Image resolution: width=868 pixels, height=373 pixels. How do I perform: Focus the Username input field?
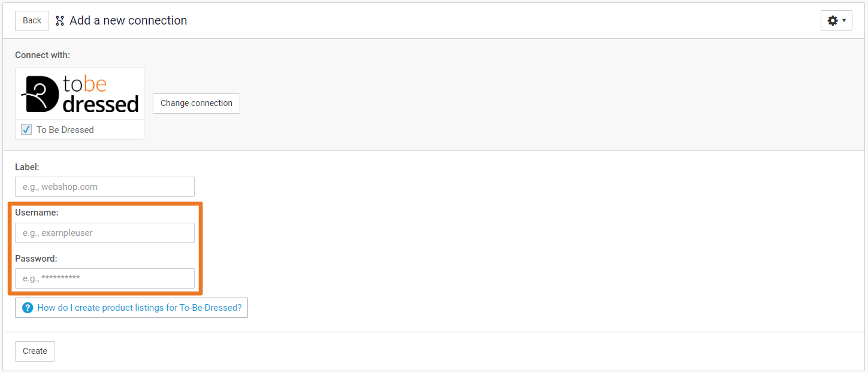point(105,233)
